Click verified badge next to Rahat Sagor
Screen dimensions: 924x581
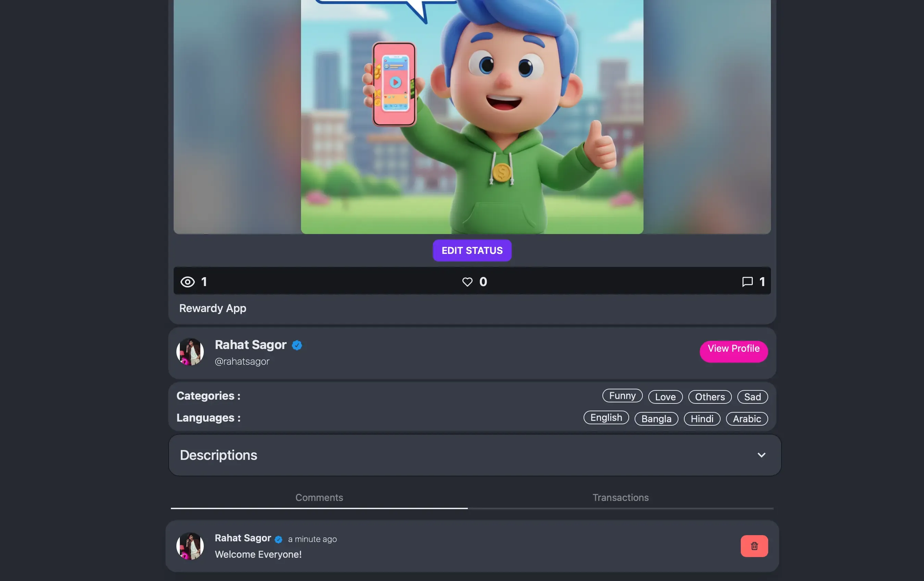[297, 345]
